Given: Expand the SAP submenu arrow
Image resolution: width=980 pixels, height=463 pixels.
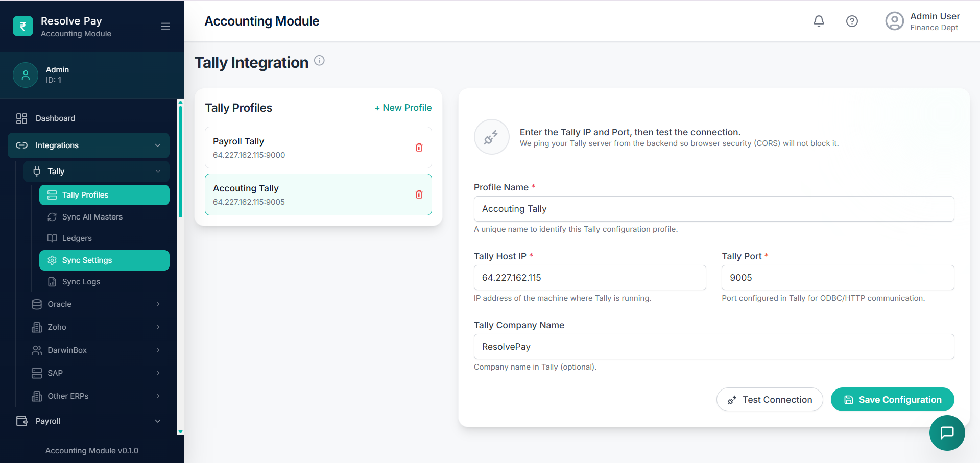Looking at the screenshot, I should click(158, 373).
